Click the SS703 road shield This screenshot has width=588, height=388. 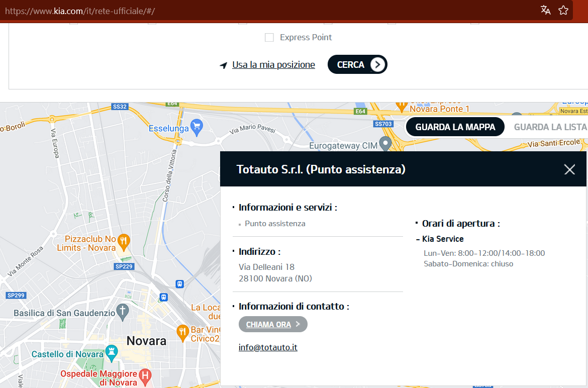coord(383,124)
